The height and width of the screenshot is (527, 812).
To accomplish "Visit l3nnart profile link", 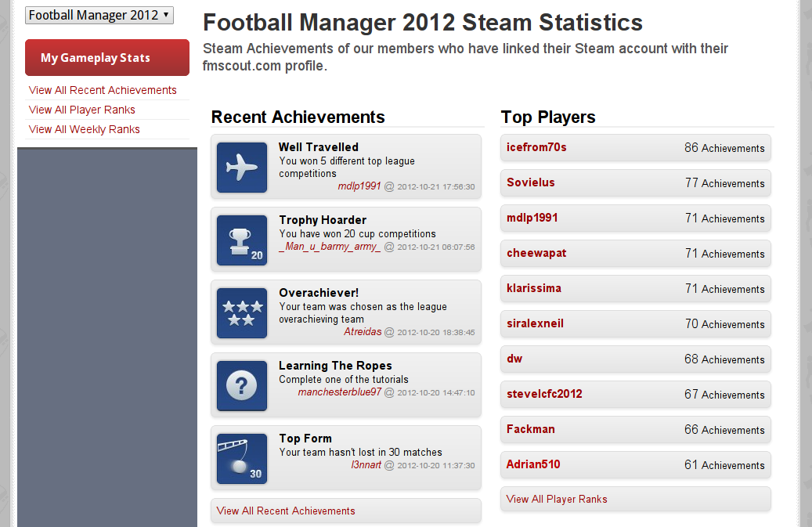I will (x=366, y=465).
